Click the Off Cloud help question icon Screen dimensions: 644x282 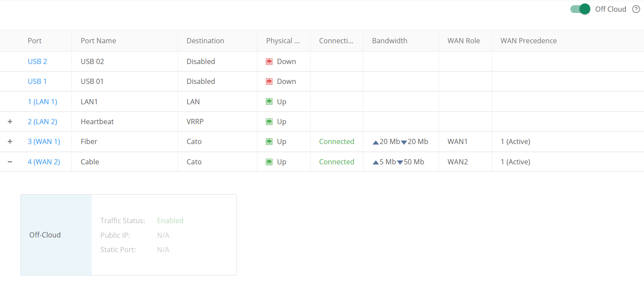(636, 9)
